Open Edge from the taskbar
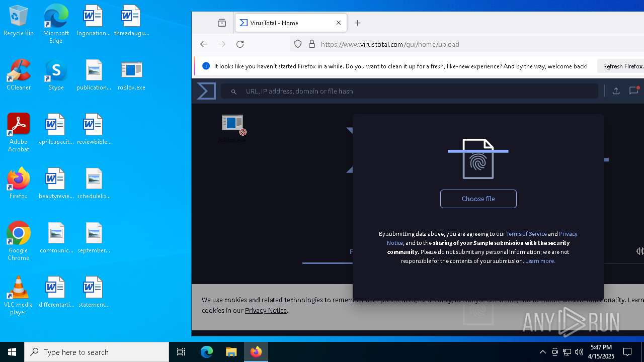 click(207, 352)
